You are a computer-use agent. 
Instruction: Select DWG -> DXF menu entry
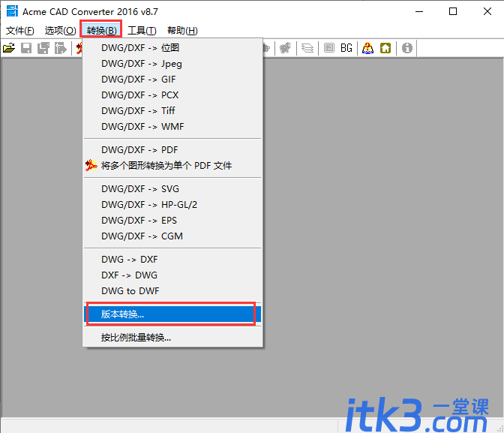click(x=172, y=260)
